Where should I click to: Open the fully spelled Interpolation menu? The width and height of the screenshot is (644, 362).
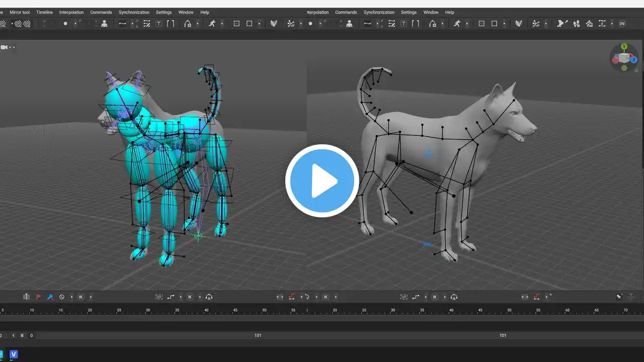tap(71, 12)
